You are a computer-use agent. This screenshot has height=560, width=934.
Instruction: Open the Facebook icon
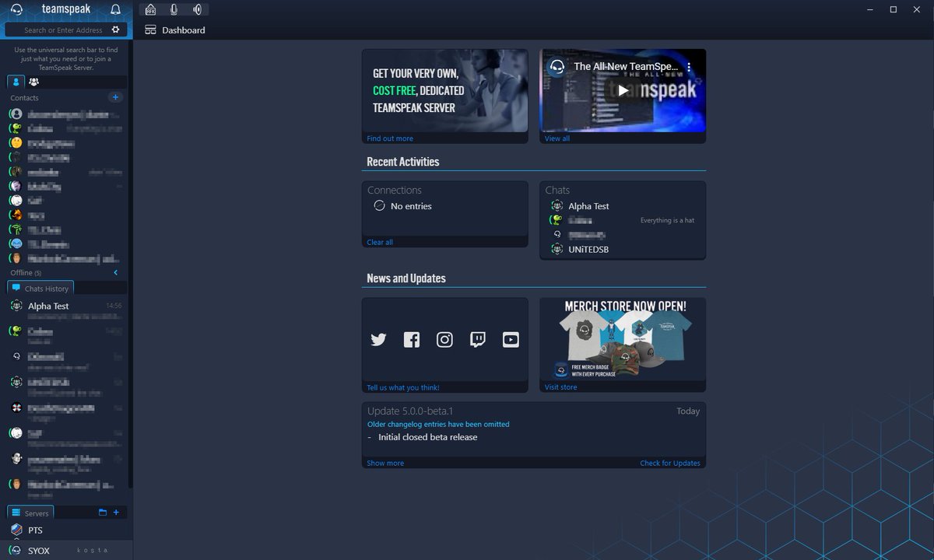coord(412,339)
